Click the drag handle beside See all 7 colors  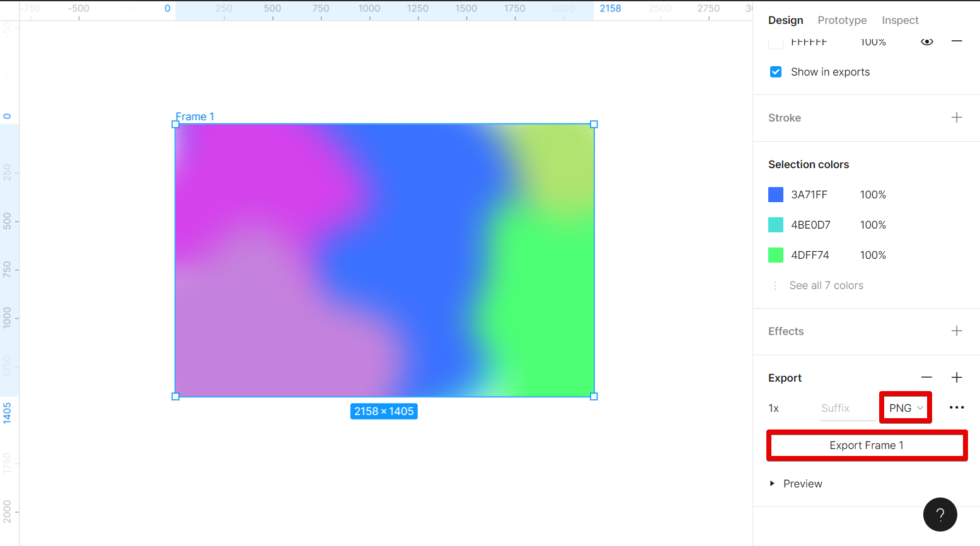pyautogui.click(x=775, y=286)
